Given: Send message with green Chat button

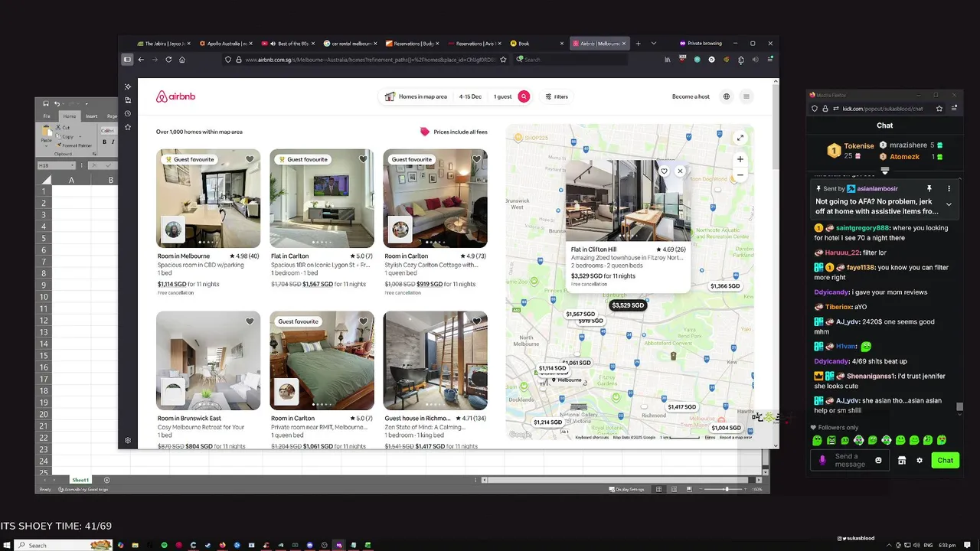Looking at the screenshot, I should coord(946,460).
